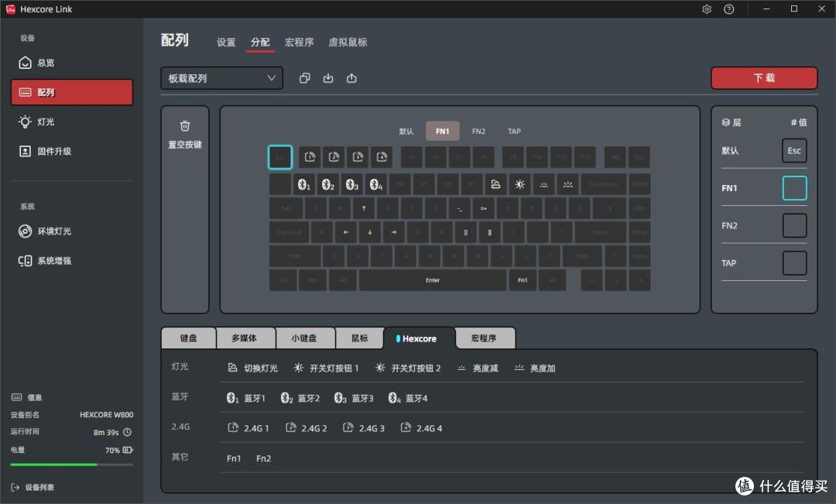836x504 pixels.
Task: Click the right arrow key on keyboard
Action: pos(394,232)
